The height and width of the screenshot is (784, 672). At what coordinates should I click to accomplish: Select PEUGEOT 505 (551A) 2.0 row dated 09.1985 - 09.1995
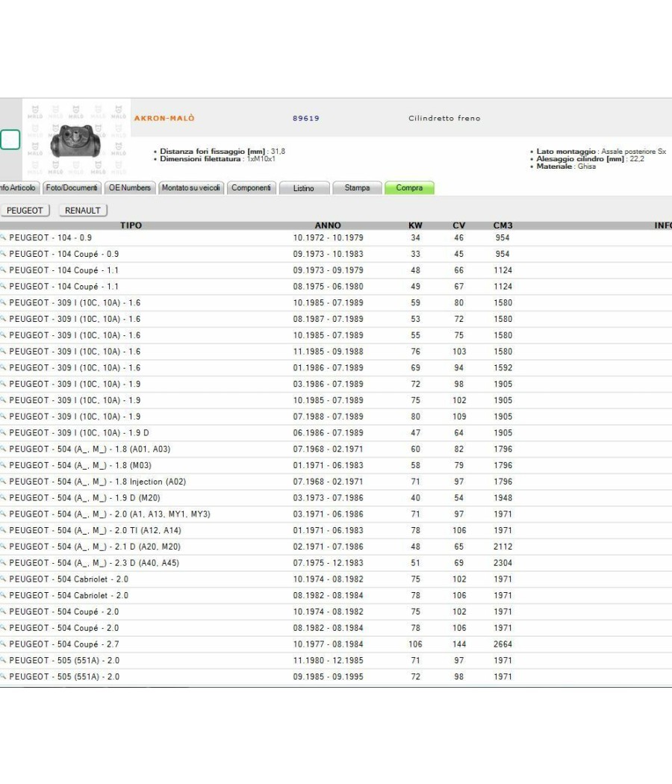pos(336,676)
